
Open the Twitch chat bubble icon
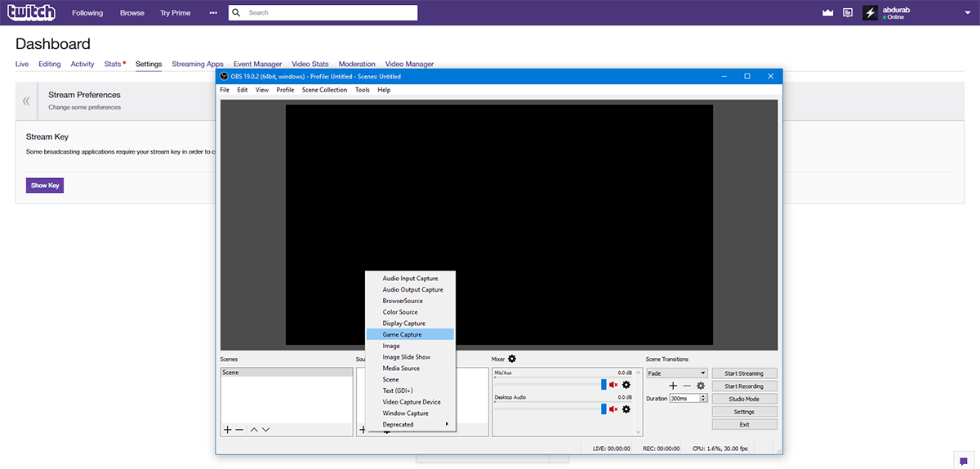pyautogui.click(x=964, y=460)
